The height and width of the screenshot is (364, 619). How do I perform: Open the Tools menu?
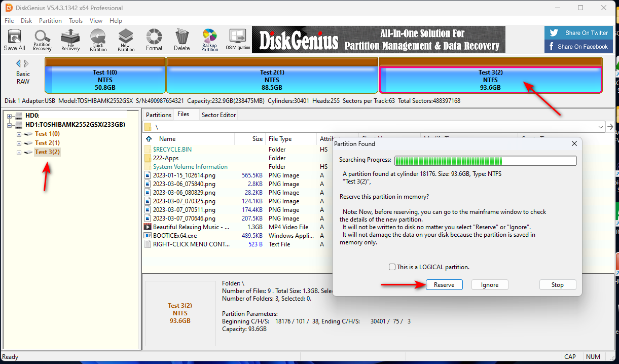click(76, 21)
